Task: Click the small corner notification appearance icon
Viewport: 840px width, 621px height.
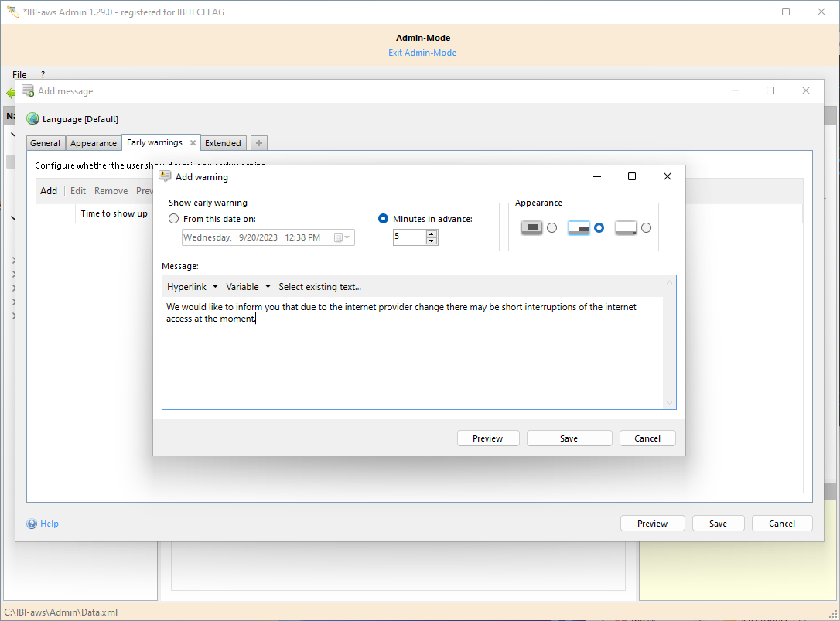Action: pos(626,227)
